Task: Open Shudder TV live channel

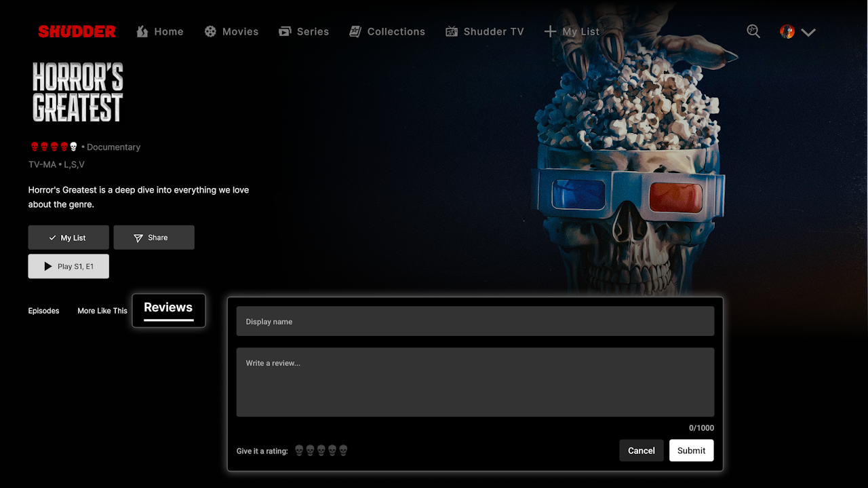Action: tap(485, 31)
